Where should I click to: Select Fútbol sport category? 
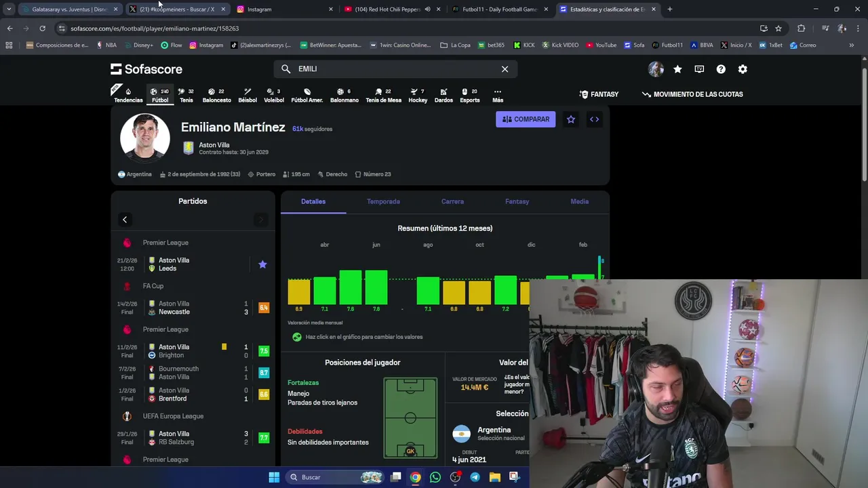[x=160, y=95]
